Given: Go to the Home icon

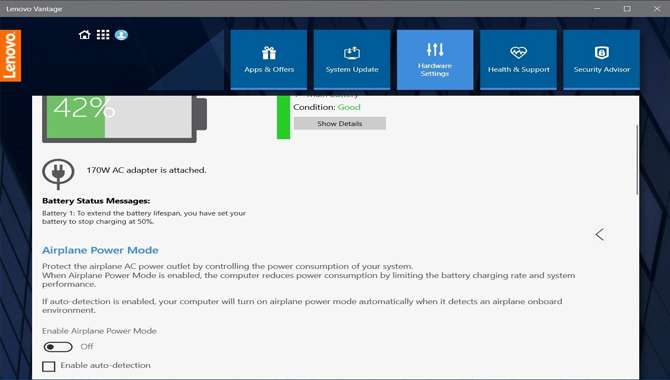Looking at the screenshot, I should [x=85, y=35].
